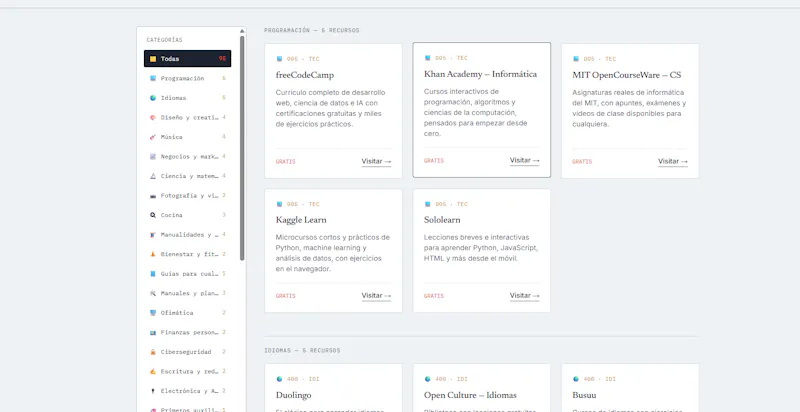Click the guitar icon next to Música

point(153,137)
